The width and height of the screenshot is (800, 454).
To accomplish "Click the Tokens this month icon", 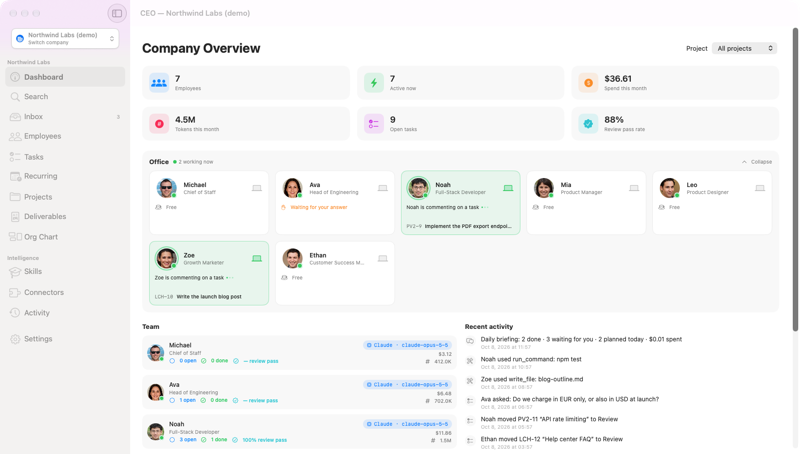I will pos(159,124).
